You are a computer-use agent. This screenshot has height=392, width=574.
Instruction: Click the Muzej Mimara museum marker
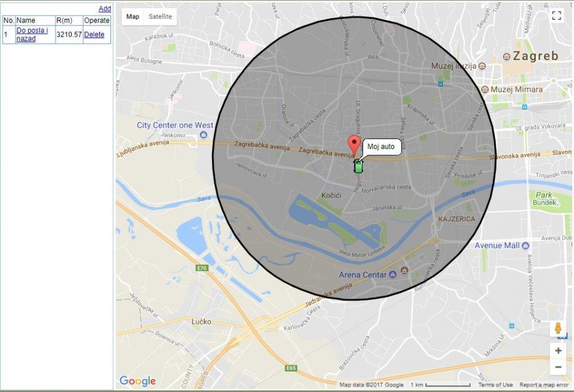[x=485, y=89]
